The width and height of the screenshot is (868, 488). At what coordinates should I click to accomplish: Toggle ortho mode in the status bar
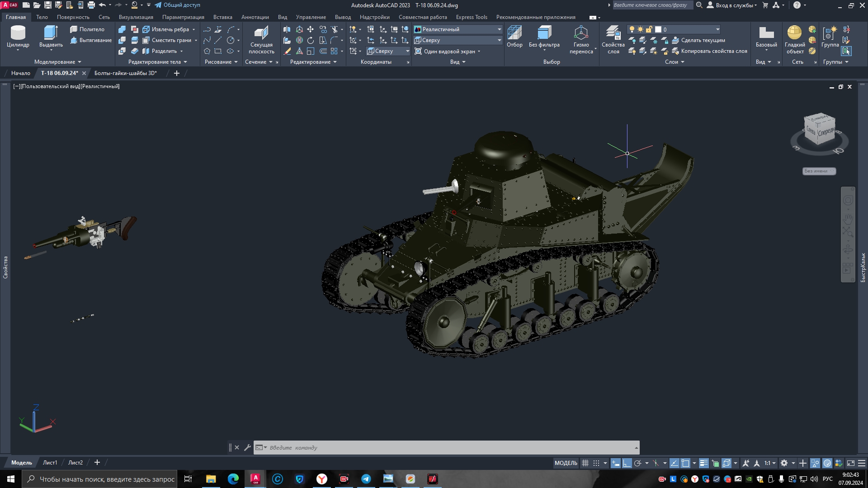pos(627,463)
